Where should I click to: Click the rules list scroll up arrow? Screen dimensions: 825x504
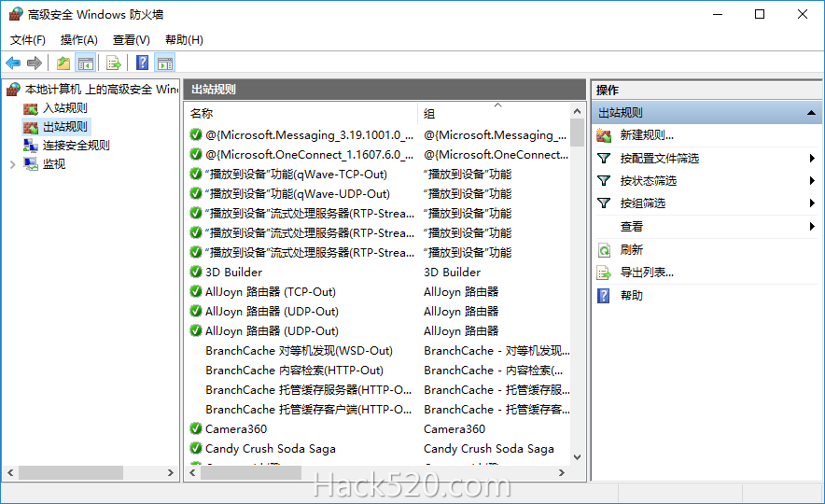coord(577,111)
